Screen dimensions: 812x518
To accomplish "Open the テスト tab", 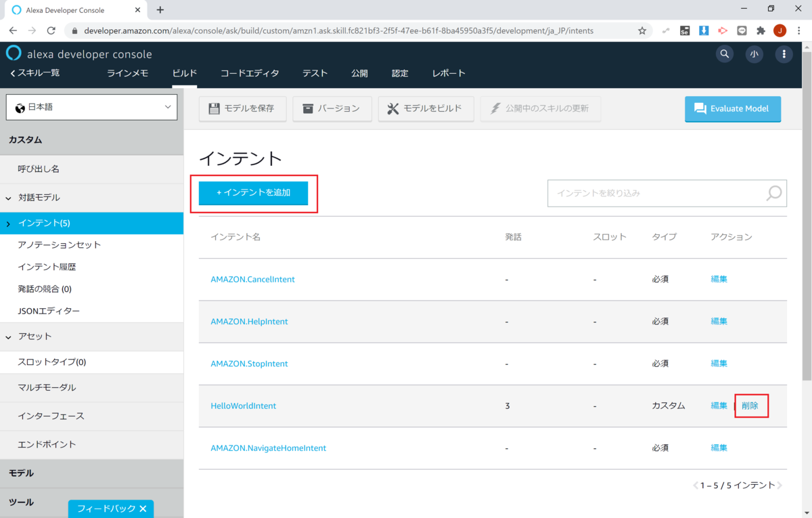I will pyautogui.click(x=315, y=73).
